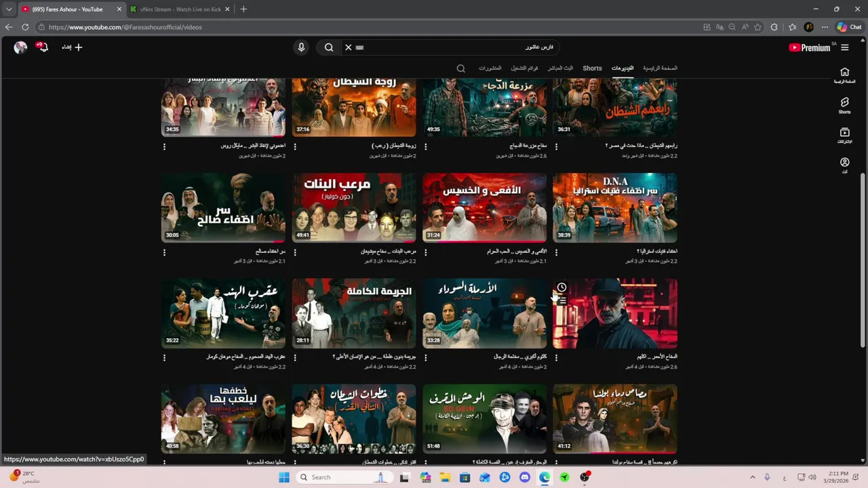Screen dimensions: 868x488
Task: Open the notifications bell with 9+ badge
Action: 43,47
